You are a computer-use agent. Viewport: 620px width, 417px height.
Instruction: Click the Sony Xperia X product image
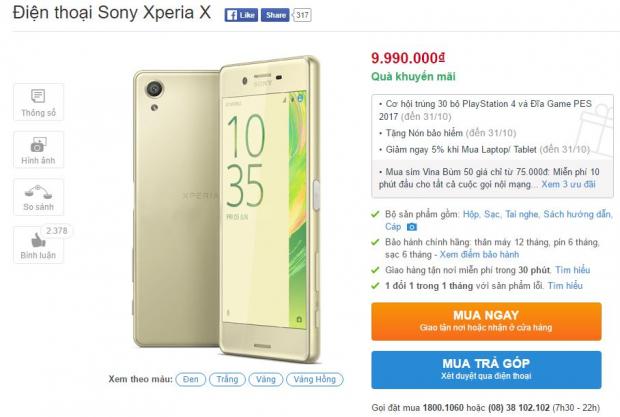pos(226,209)
